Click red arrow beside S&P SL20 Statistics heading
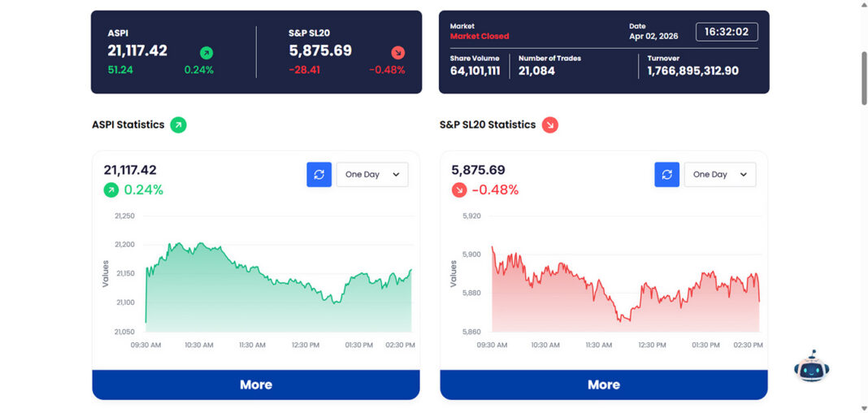The width and height of the screenshot is (868, 413). pos(550,125)
